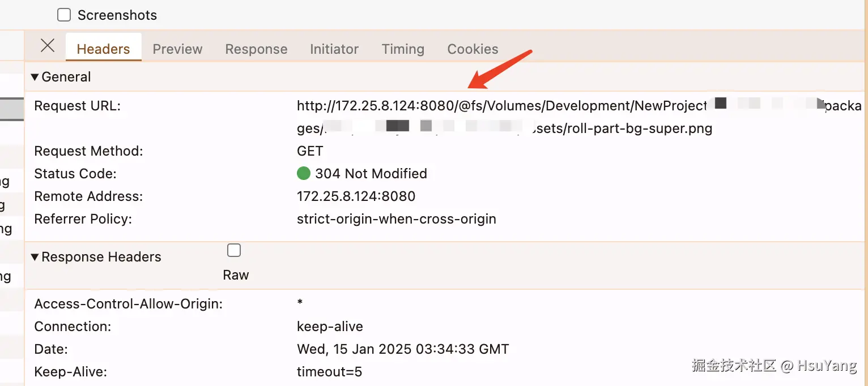Open the Response tab
This screenshot has width=868, height=386.
256,49
